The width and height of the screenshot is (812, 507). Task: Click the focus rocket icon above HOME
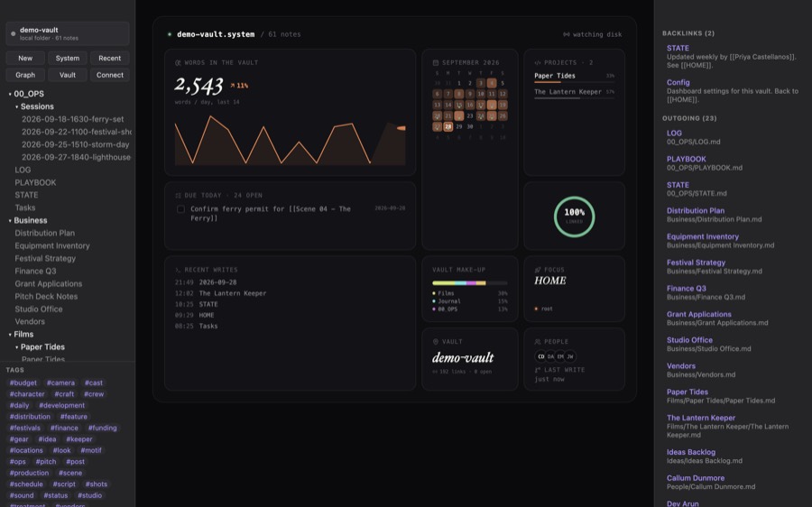(538, 270)
